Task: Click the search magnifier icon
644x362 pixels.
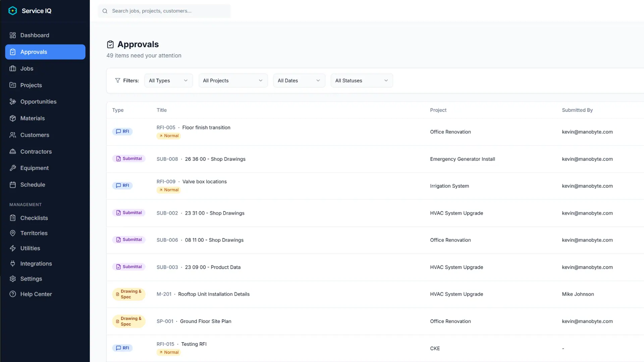Action: coord(105,11)
